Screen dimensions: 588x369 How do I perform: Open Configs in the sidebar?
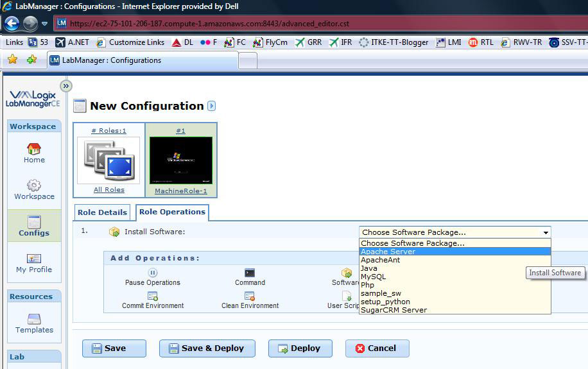[x=34, y=226]
